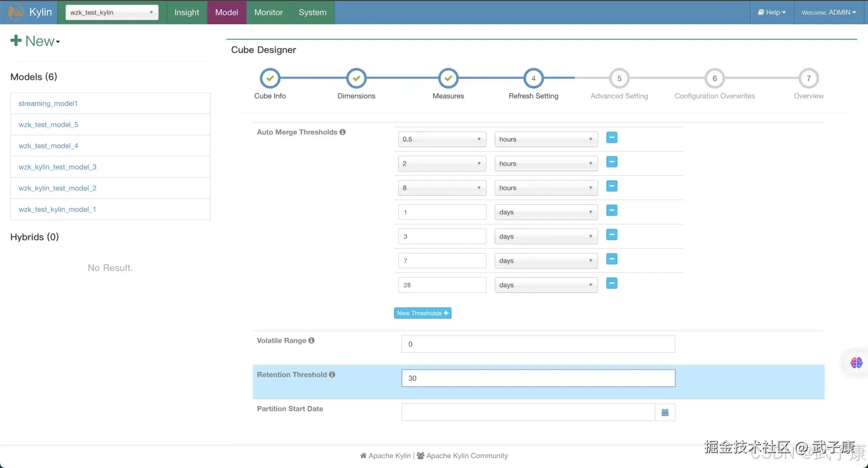Image resolution: width=868 pixels, height=468 pixels.
Task: Remove the 7 days threshold row
Action: [612, 259]
